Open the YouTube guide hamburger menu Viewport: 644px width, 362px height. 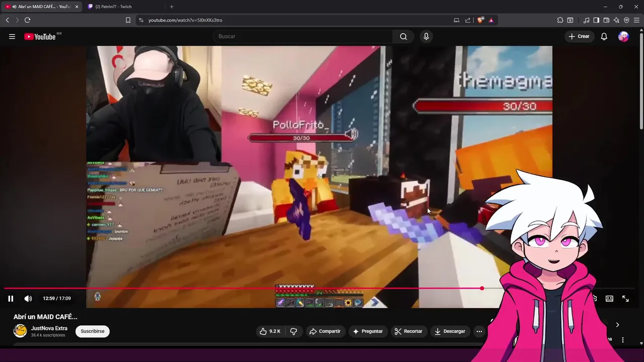click(12, 37)
